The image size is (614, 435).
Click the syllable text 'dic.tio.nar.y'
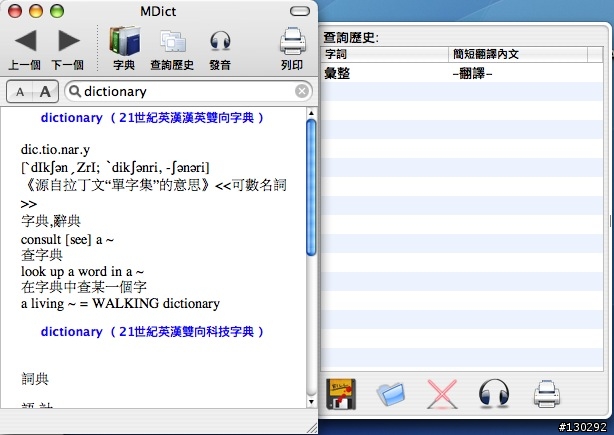click(x=55, y=150)
